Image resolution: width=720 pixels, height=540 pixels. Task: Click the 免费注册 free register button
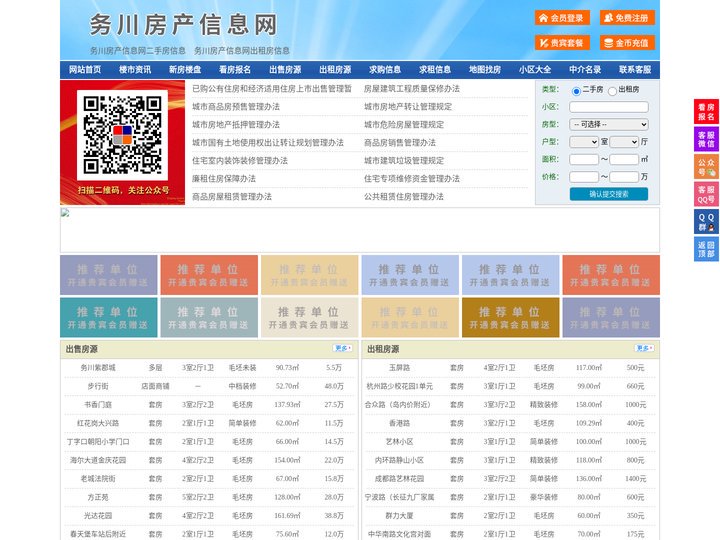point(627,18)
